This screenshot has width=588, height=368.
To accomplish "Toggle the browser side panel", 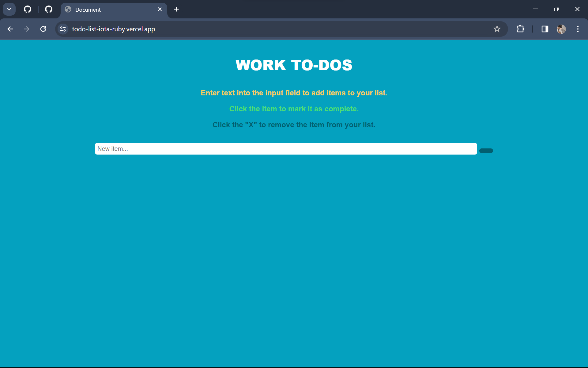I will [545, 29].
